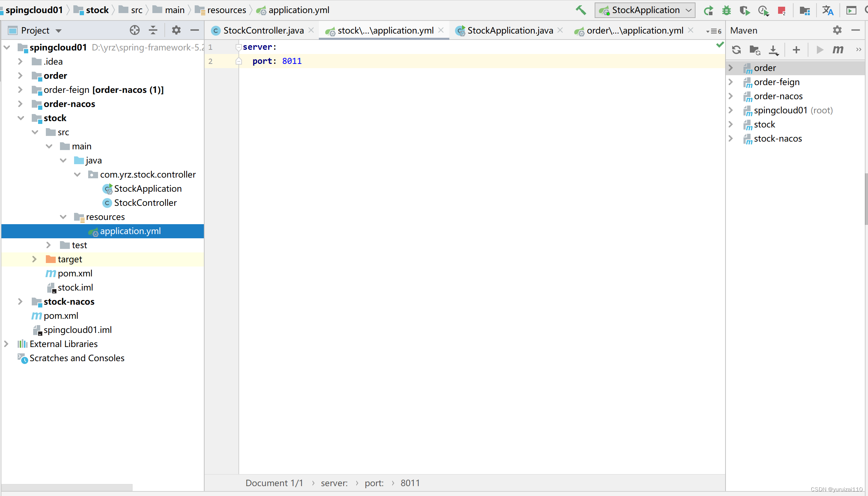Open the translate icon in top toolbar
Viewport: 868px width, 496px height.
(x=827, y=11)
